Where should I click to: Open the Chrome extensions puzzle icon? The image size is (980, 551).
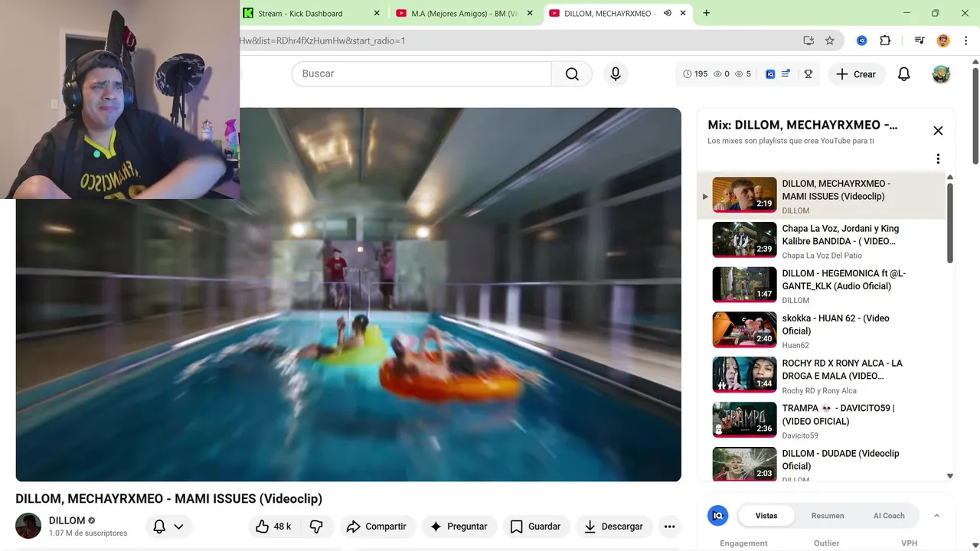tap(885, 41)
